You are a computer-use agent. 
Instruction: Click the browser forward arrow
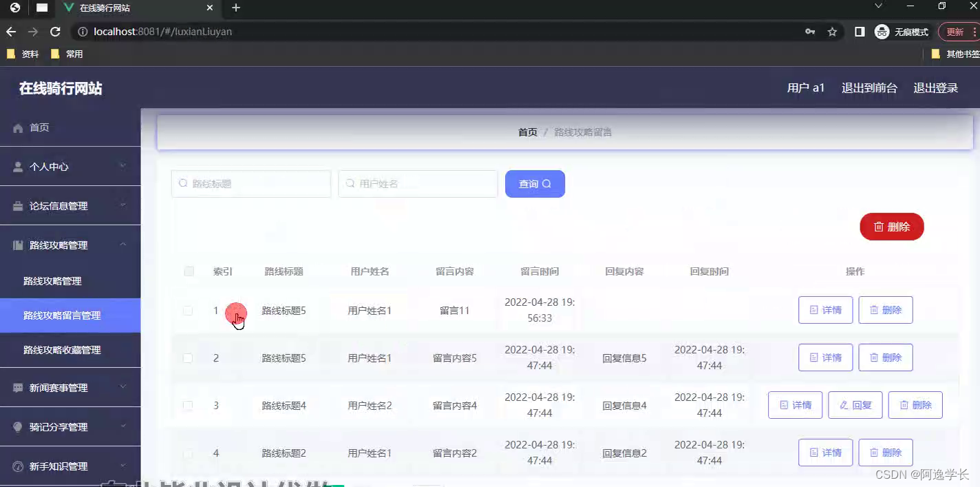pos(33,32)
